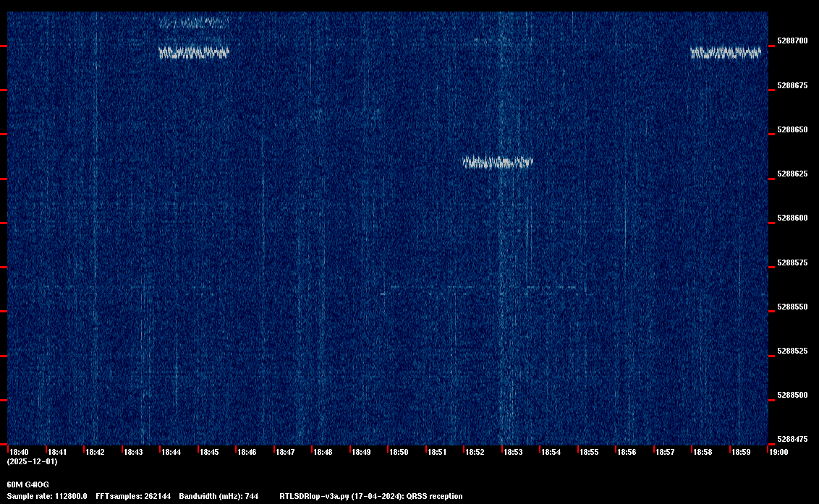Image resolution: width=819 pixels, height=504 pixels.
Task: Click the RTLSDRlop-v3a.py QRSS reception text
Action: [371, 496]
